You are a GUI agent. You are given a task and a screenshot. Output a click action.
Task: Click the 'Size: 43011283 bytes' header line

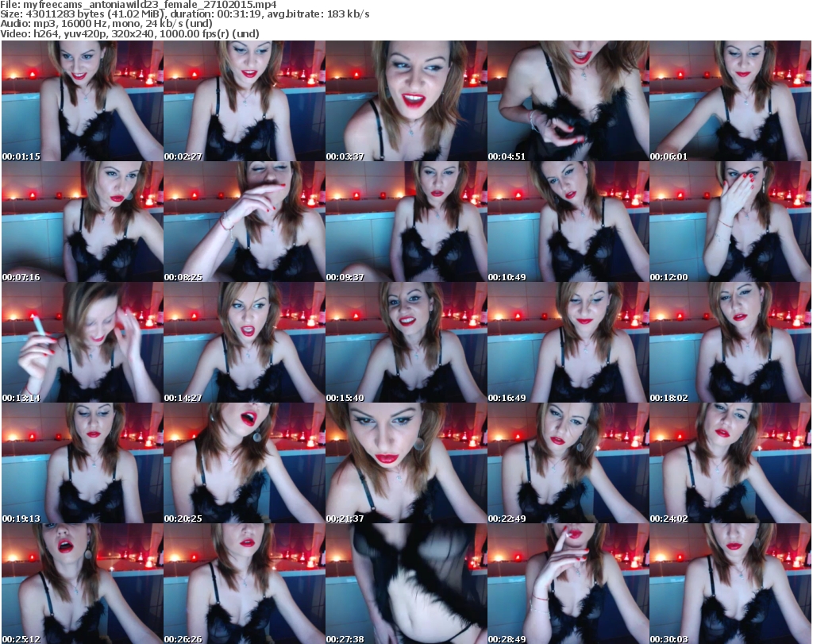[x=184, y=14]
